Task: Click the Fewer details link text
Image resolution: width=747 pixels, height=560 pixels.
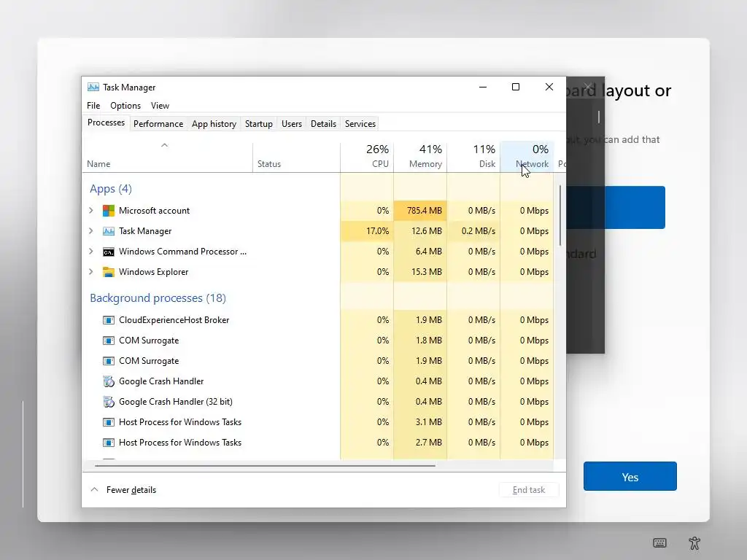Action: tap(131, 490)
